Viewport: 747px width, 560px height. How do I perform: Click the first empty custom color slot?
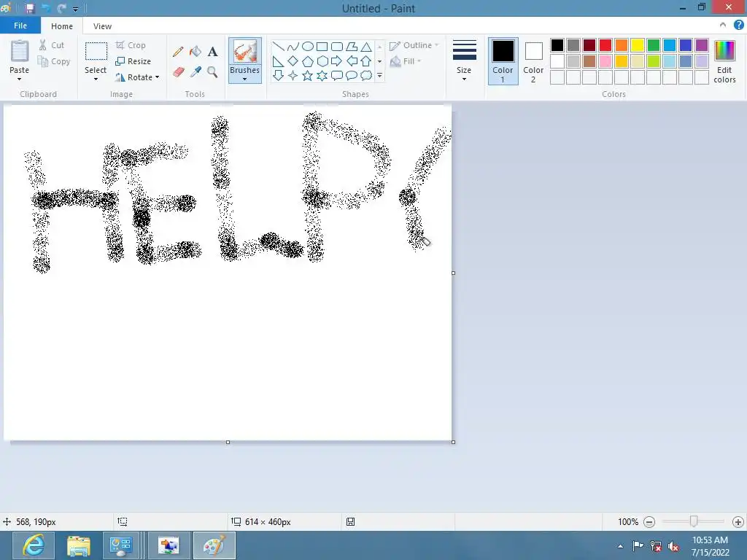557,77
